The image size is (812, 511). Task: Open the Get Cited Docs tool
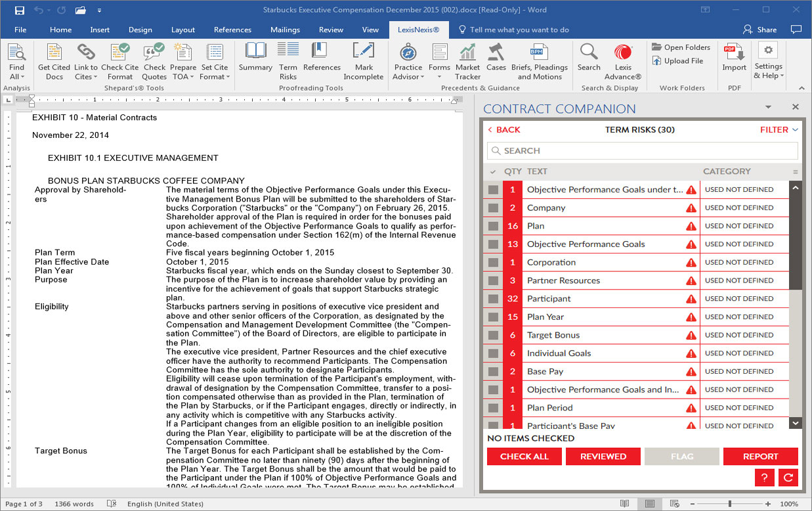pos(54,62)
